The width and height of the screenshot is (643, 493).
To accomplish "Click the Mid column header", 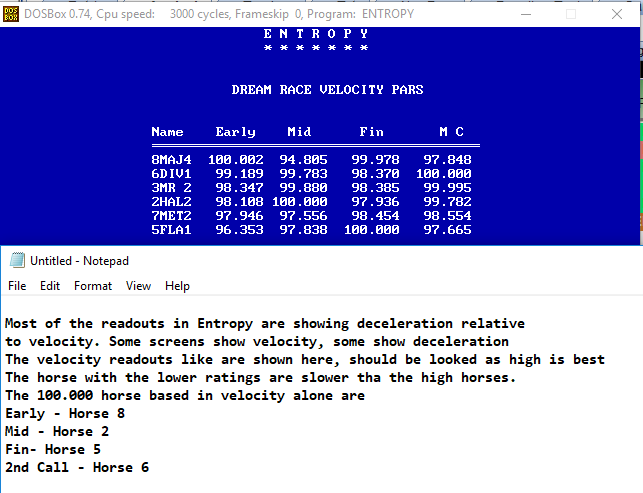I will (x=299, y=132).
